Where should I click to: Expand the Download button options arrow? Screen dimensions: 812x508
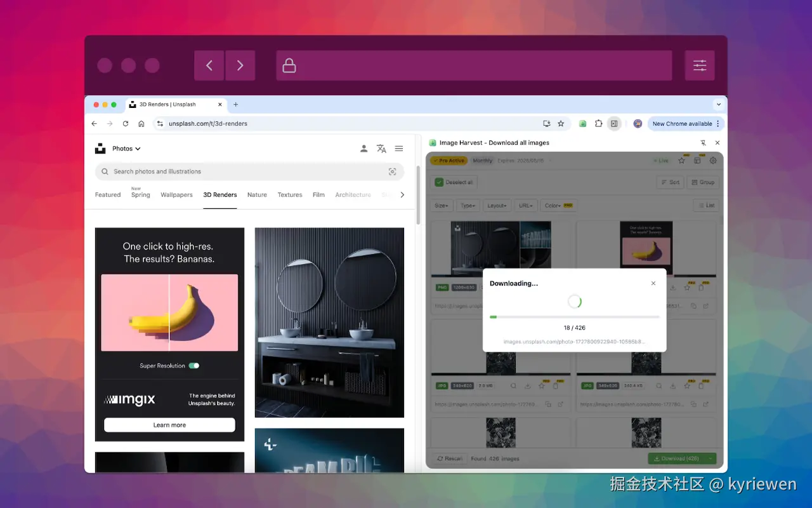point(710,458)
